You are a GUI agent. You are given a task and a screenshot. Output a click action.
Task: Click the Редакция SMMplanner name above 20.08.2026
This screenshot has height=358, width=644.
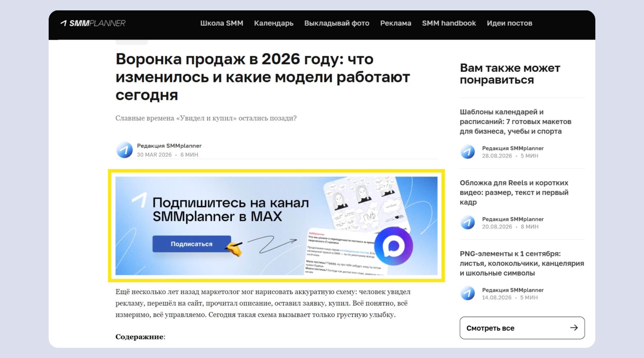click(x=513, y=219)
